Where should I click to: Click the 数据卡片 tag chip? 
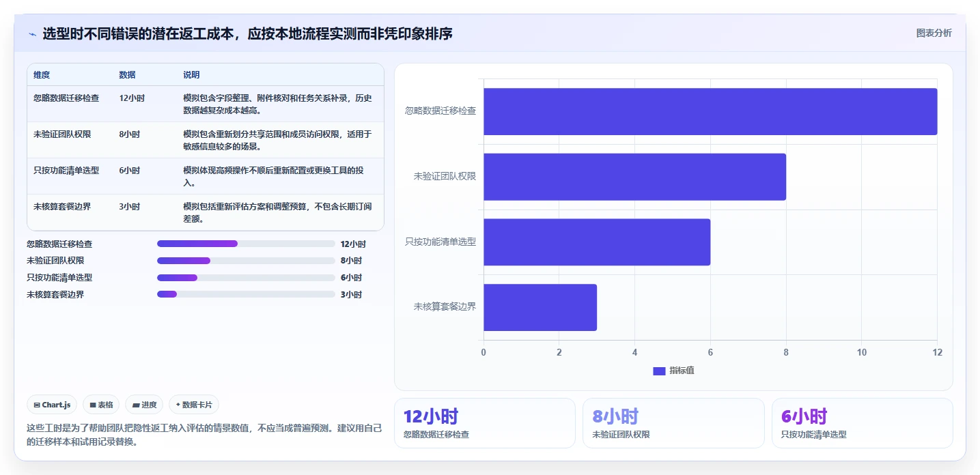coord(194,405)
